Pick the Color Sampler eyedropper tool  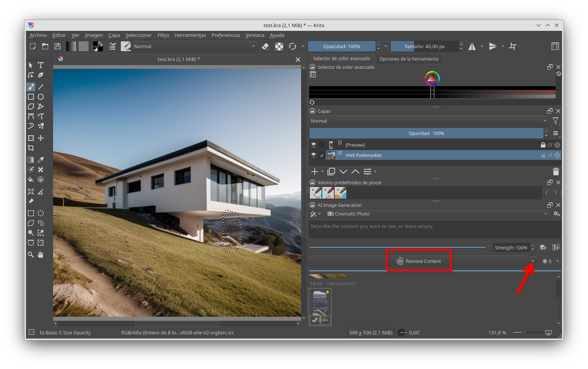(x=41, y=160)
